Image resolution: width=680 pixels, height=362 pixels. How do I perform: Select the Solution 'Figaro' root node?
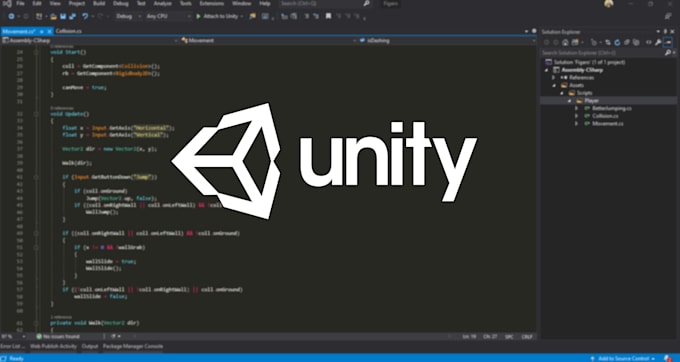(x=585, y=62)
